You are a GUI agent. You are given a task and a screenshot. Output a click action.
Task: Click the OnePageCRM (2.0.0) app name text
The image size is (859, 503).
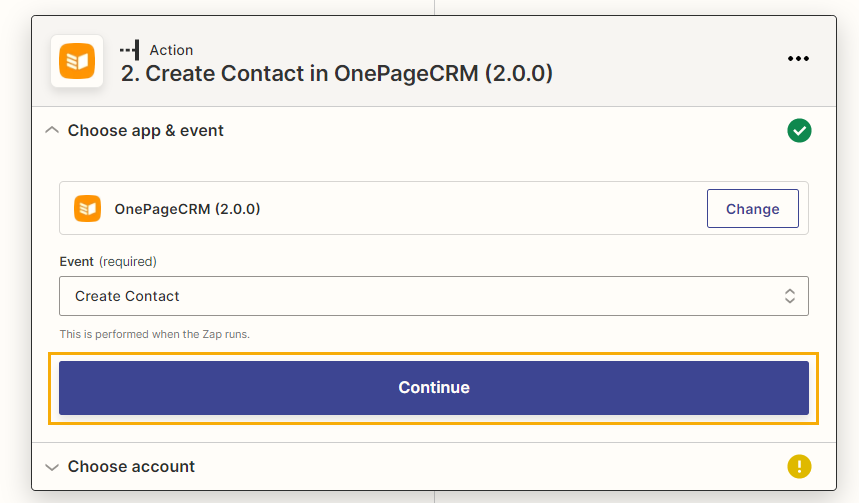point(187,209)
